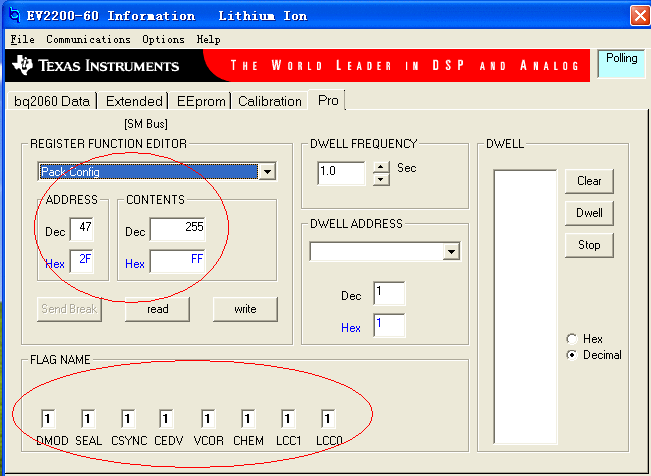Click the dwell frequency field showing 1.0

click(341, 173)
